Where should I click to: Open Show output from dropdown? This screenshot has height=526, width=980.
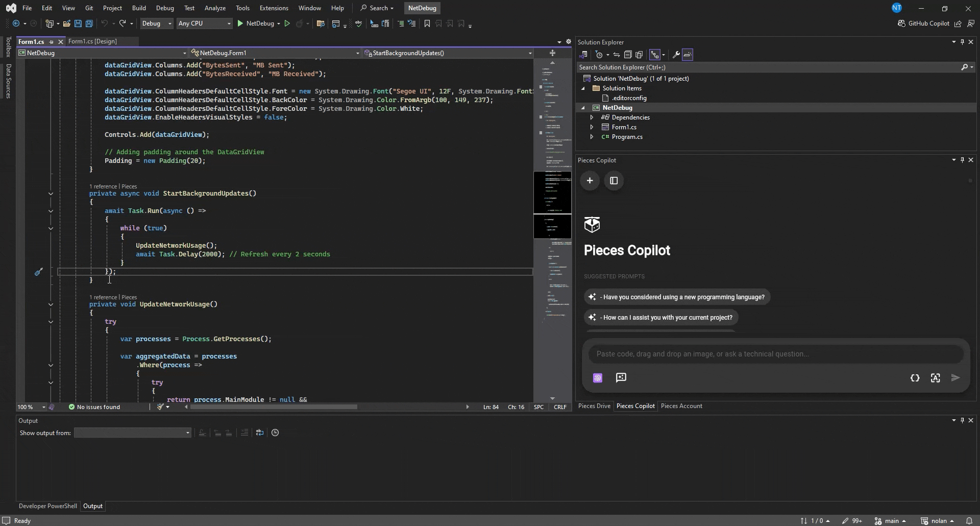click(x=133, y=433)
